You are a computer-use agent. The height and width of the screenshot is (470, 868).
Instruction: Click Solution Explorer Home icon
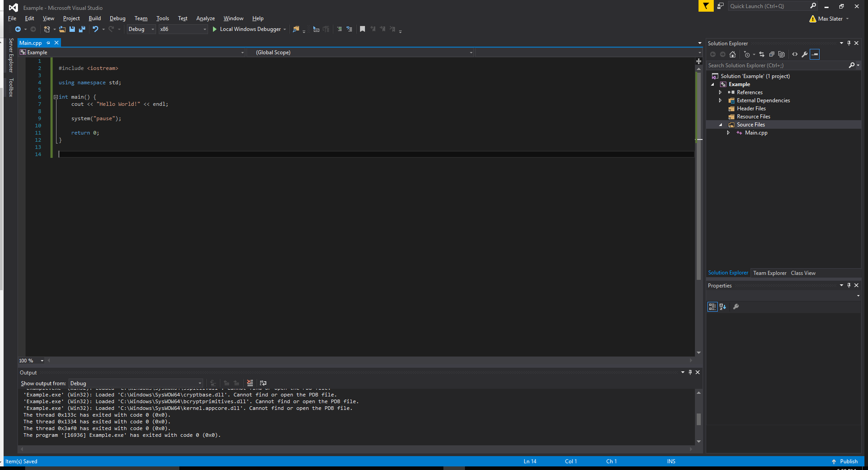[733, 54]
